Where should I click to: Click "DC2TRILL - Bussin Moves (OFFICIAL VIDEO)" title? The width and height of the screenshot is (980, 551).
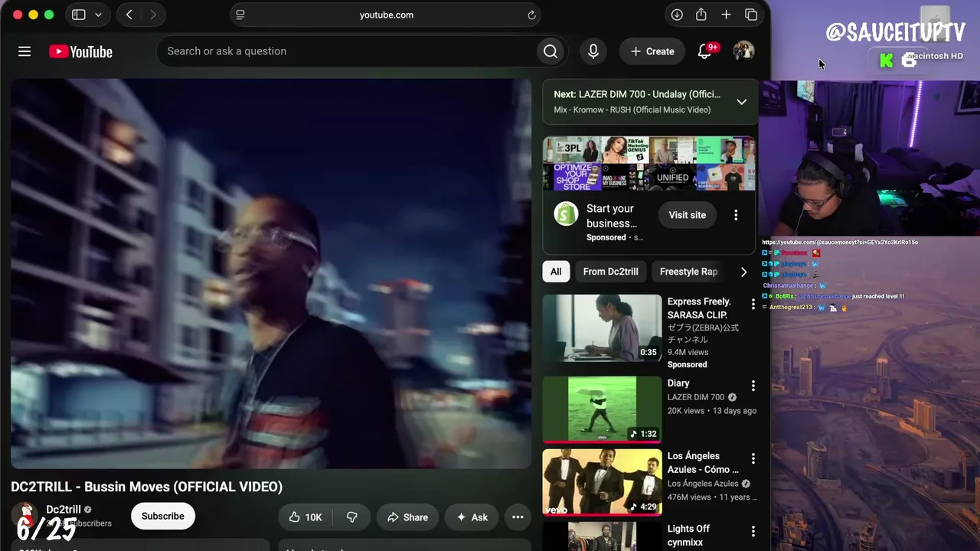(x=147, y=487)
